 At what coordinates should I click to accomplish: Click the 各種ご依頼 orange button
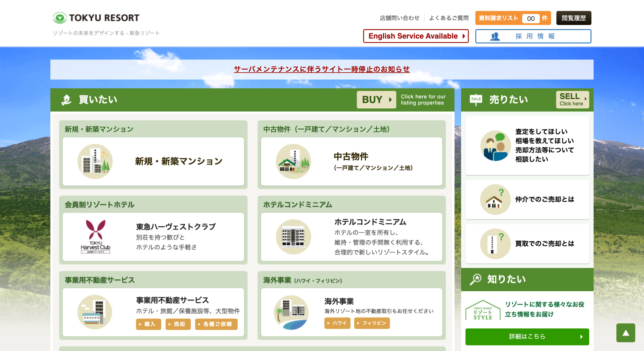coord(216,324)
